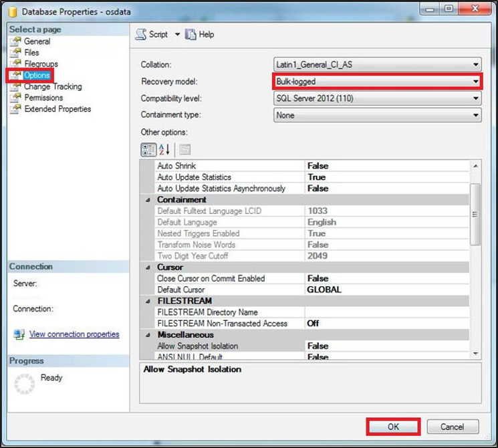The width and height of the screenshot is (498, 448).
Task: Open the Filegroups page
Action: coord(41,64)
